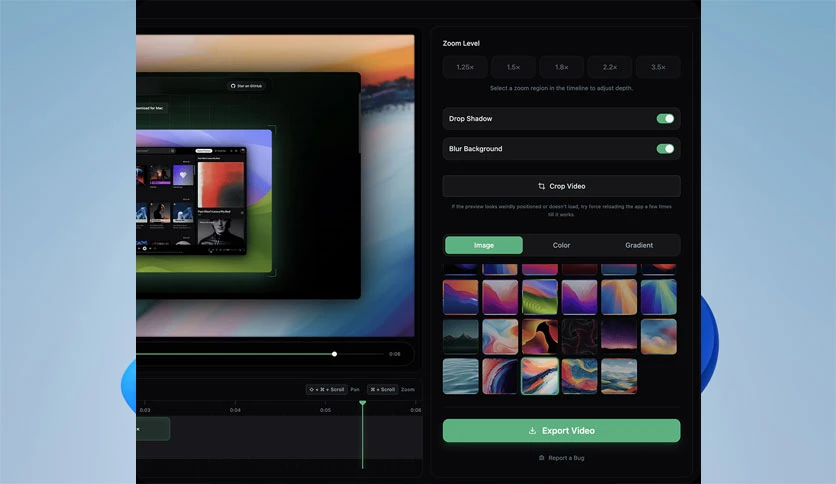Choose the purple dusk sky wallpaper
The width and height of the screenshot is (836, 484).
[619, 337]
